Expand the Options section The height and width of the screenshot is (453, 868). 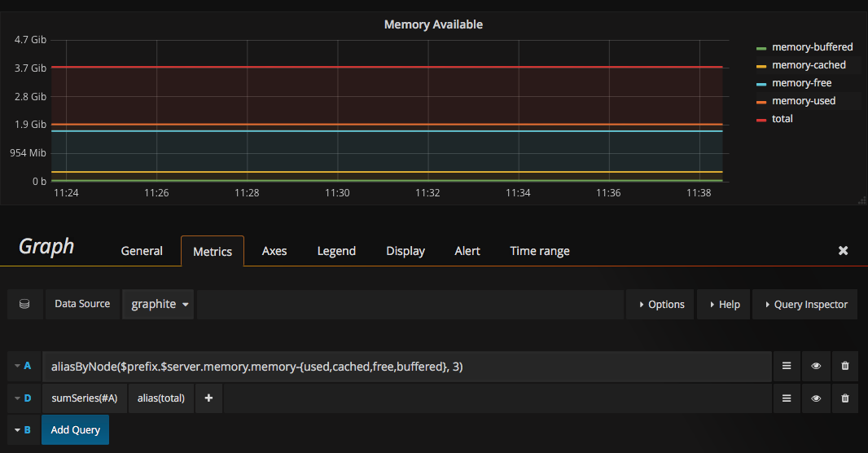tap(660, 304)
